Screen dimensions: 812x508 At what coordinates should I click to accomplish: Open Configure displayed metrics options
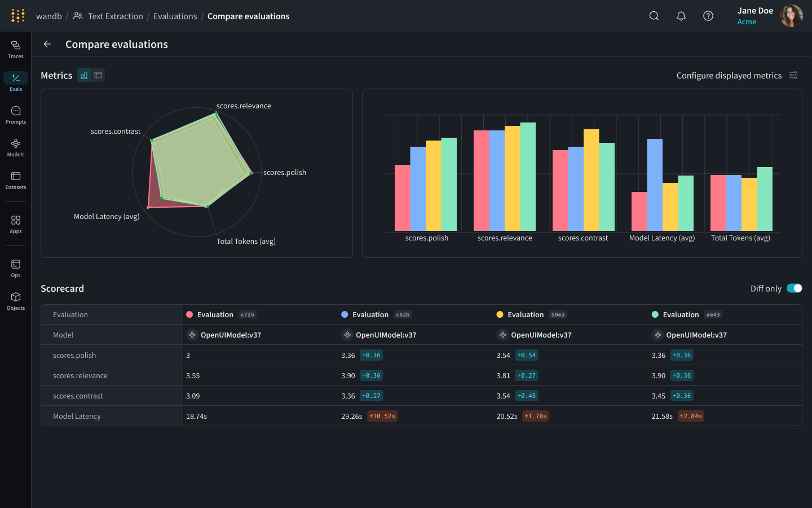pyautogui.click(x=793, y=75)
